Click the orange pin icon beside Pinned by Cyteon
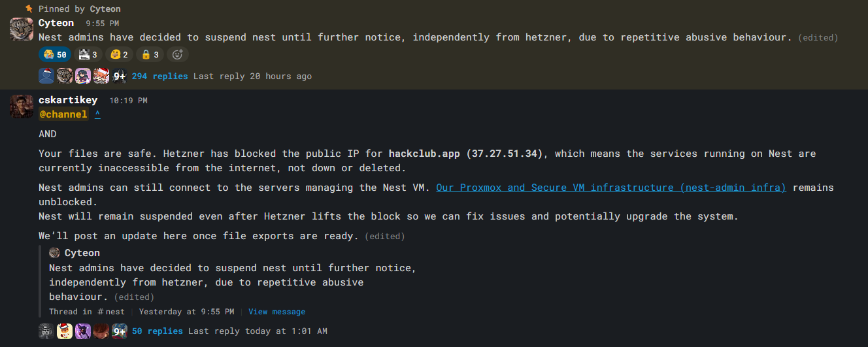868x347 pixels. 29,8
